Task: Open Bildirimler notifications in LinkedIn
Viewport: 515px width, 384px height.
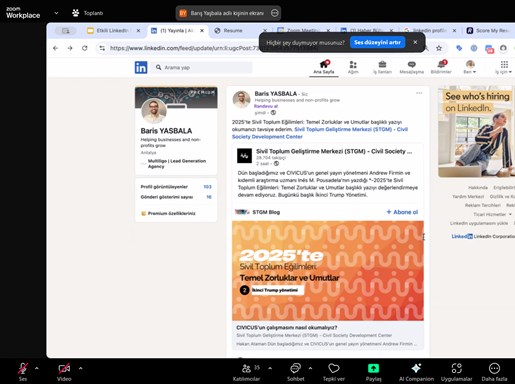Action: click(441, 67)
